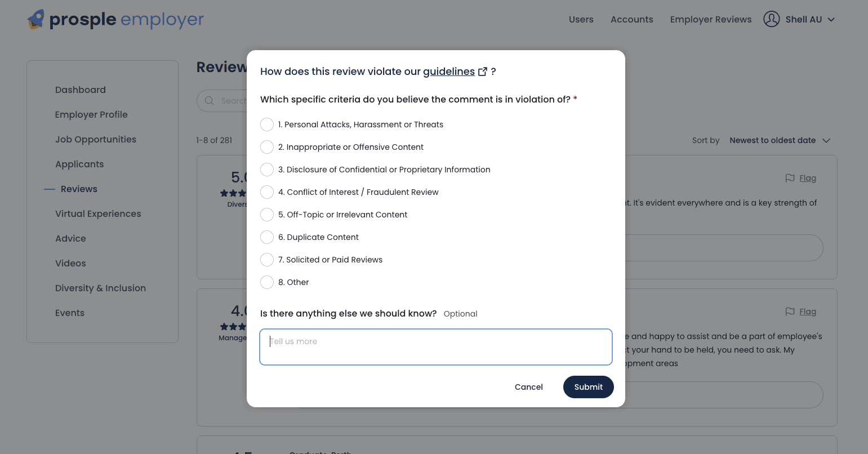Expand the Shell AU account dropdown chevron
Screen dimensions: 868x454
click(x=831, y=20)
